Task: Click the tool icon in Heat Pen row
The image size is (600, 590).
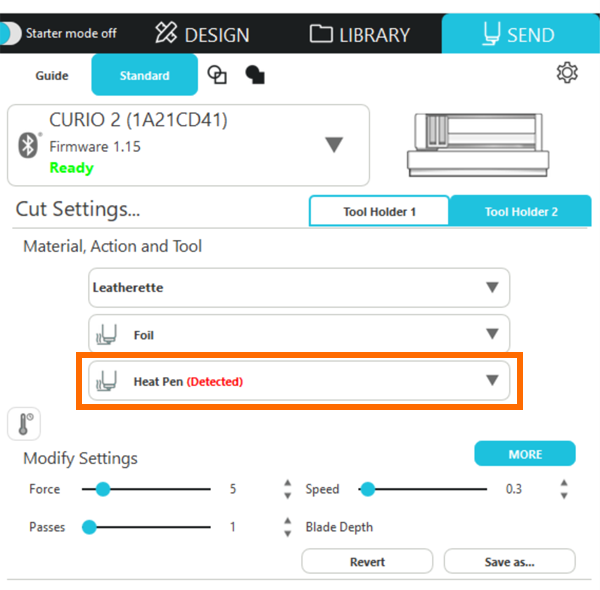Action: click(x=107, y=381)
